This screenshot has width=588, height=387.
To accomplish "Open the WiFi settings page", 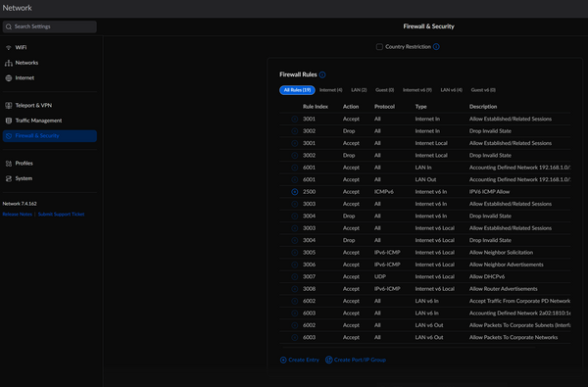I will pos(21,48).
